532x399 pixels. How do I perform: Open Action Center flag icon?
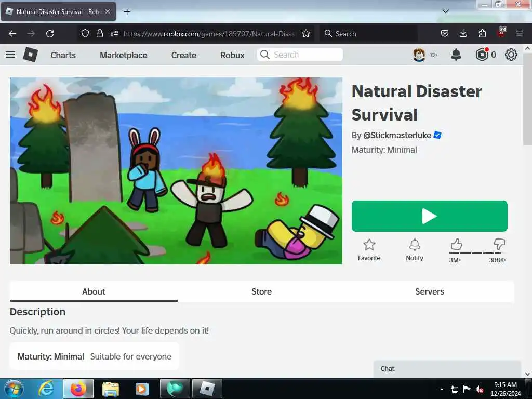[x=467, y=389]
